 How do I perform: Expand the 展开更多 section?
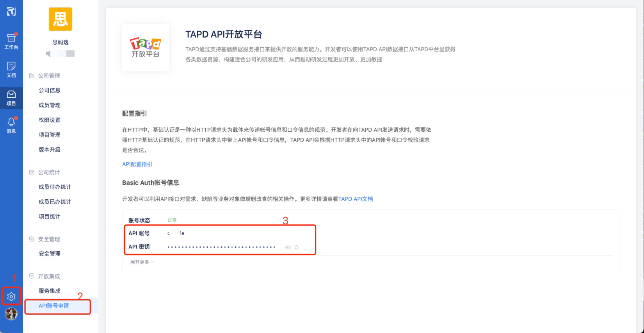point(142,262)
